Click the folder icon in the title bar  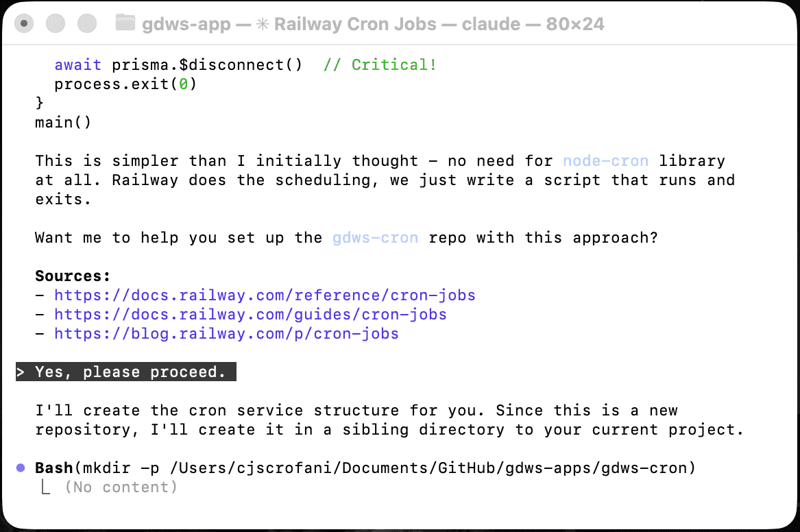click(x=125, y=24)
